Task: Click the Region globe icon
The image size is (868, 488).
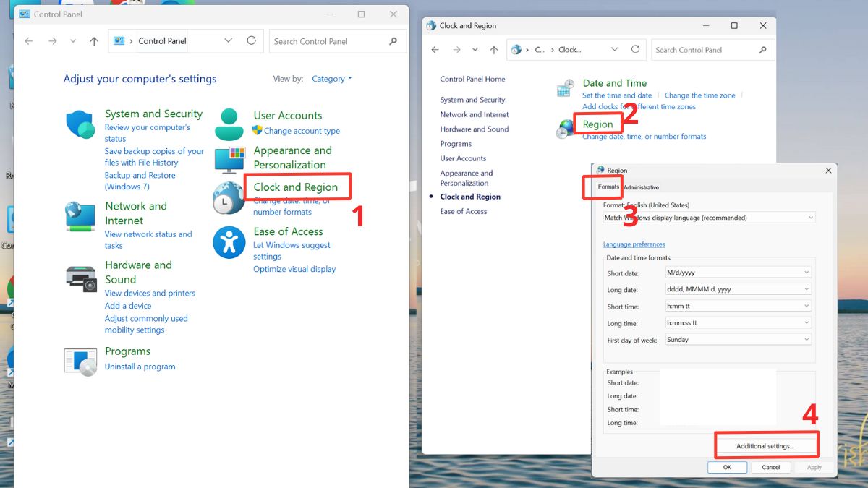Action: pyautogui.click(x=564, y=130)
